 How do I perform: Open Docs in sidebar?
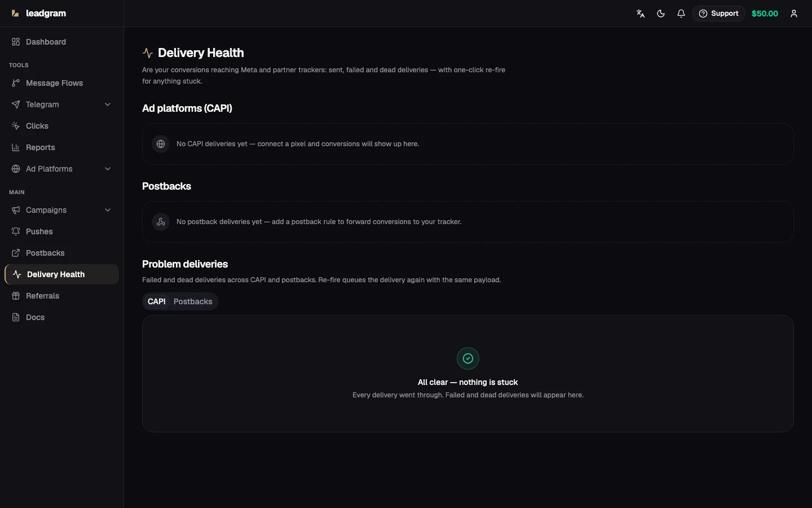click(x=61, y=317)
